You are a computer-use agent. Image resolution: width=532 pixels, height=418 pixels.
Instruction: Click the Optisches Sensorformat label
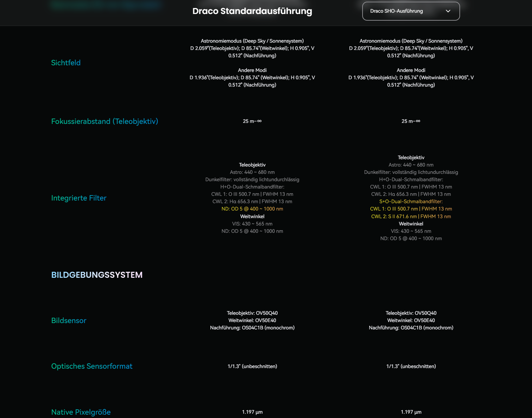[x=92, y=366]
